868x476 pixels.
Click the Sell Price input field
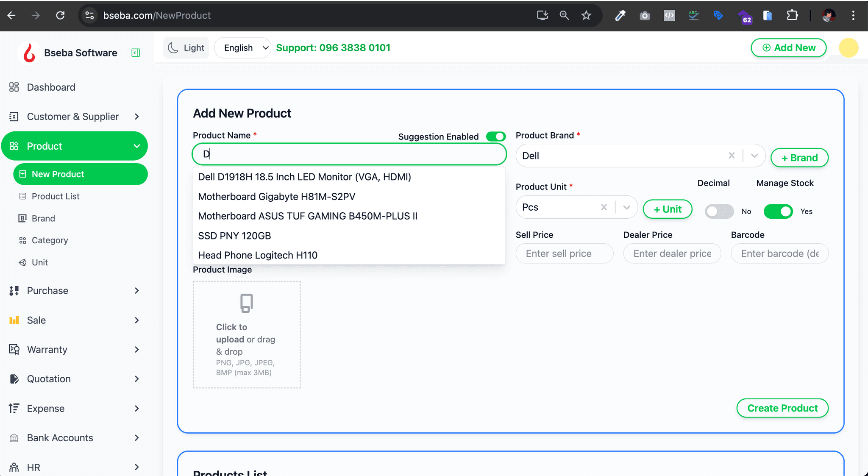(x=564, y=253)
